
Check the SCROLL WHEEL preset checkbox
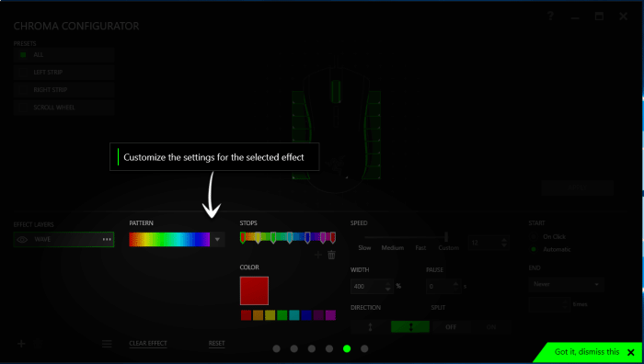click(x=23, y=108)
